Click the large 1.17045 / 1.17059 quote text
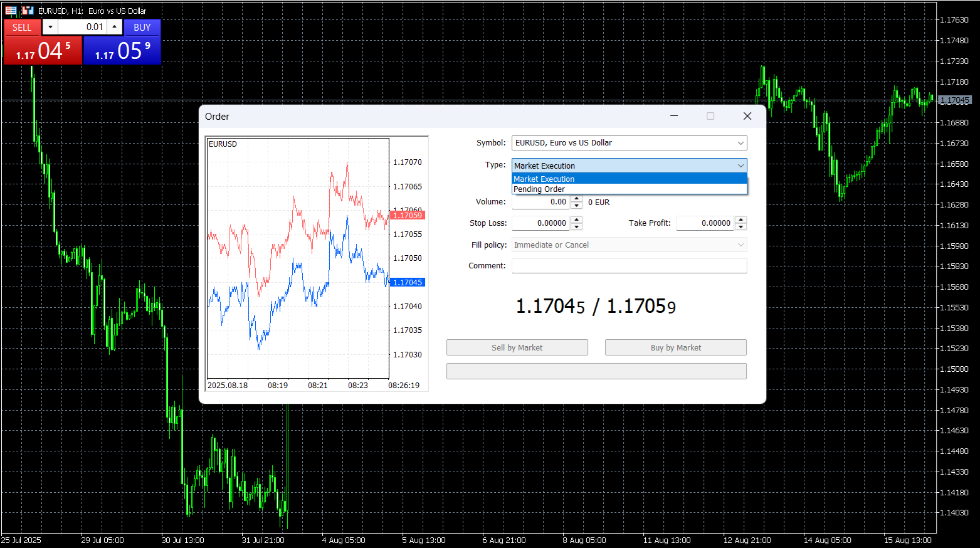The height and width of the screenshot is (548, 980). 596,307
